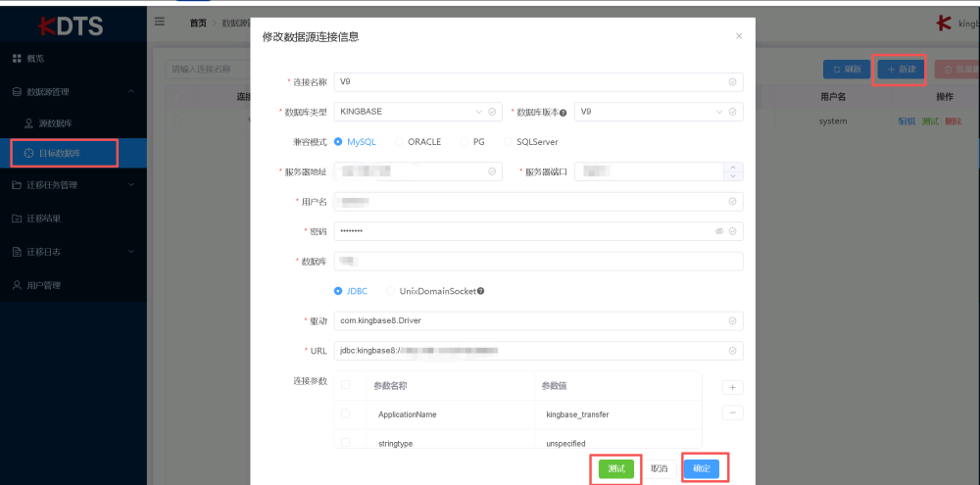Select the PG compatibility mode
This screenshot has height=485, width=980.
click(472, 142)
